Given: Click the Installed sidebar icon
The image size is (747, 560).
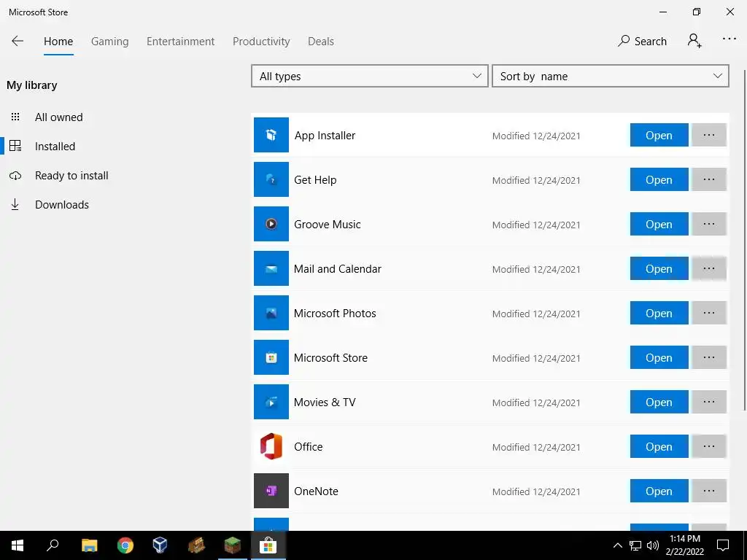Looking at the screenshot, I should pos(15,146).
